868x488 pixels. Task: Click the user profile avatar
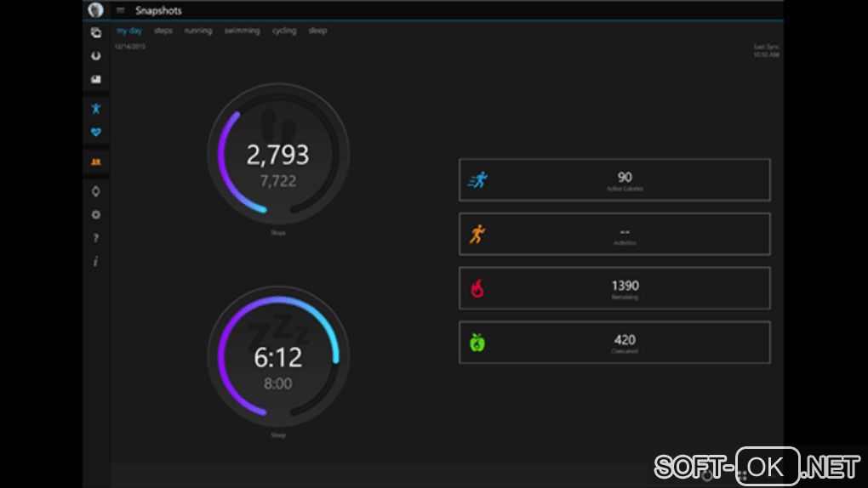[96, 10]
